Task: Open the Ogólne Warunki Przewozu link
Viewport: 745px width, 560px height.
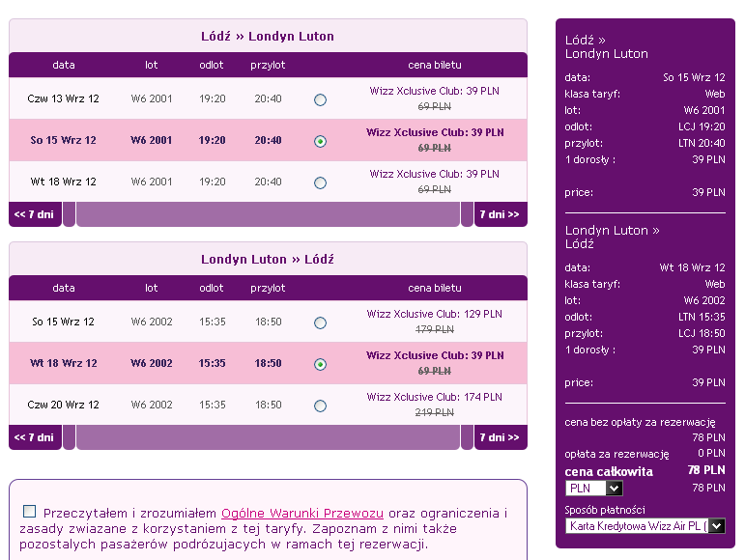Action: pyautogui.click(x=302, y=513)
